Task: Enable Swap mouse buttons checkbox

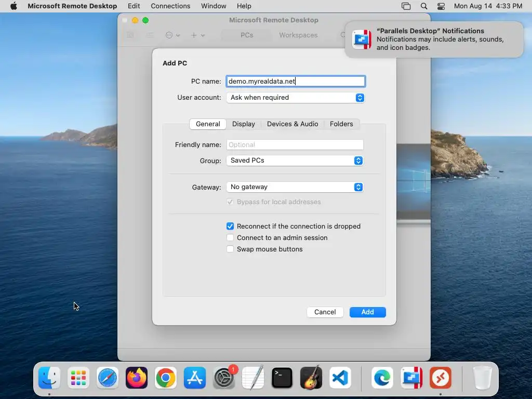Action: [x=230, y=249]
